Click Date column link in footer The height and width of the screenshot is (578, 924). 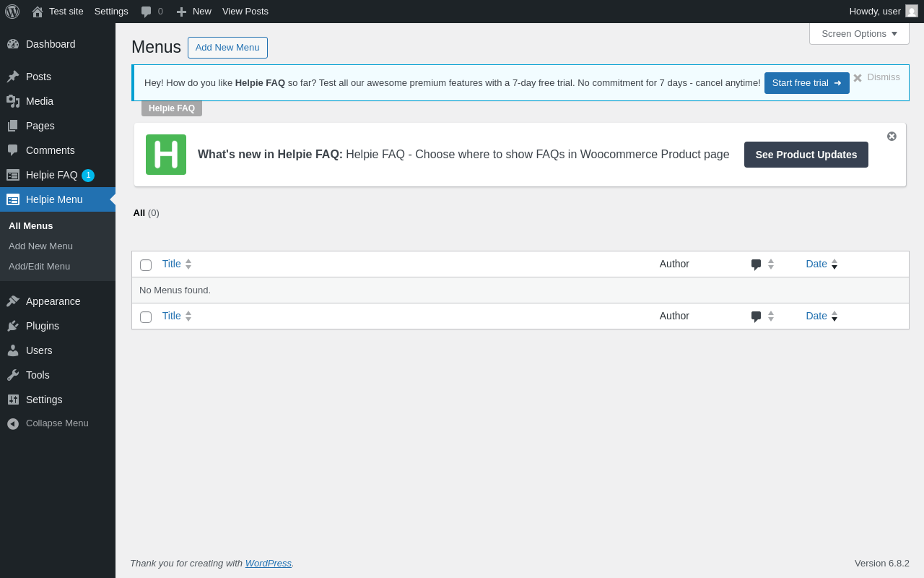[816, 316]
